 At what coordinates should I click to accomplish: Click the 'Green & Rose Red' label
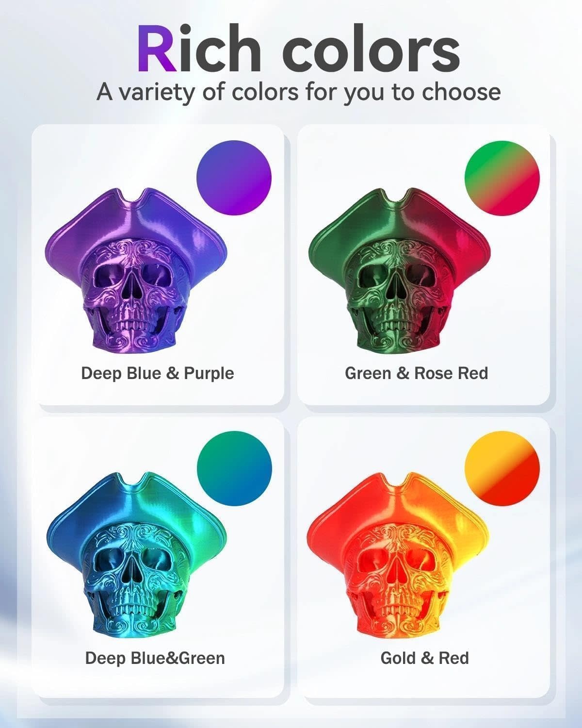[417, 373]
